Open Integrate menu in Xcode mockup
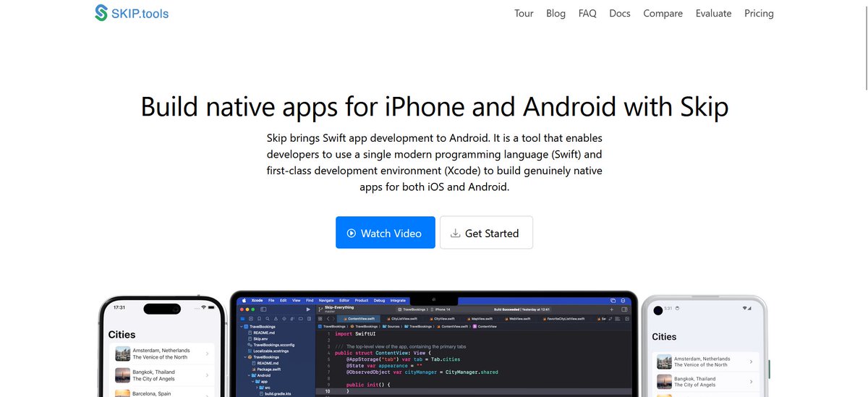Image resolution: width=868 pixels, height=397 pixels. click(x=398, y=300)
